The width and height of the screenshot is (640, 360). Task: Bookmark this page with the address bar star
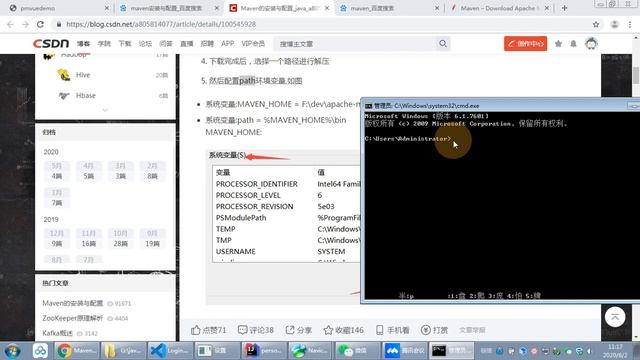pyautogui.click(x=596, y=24)
